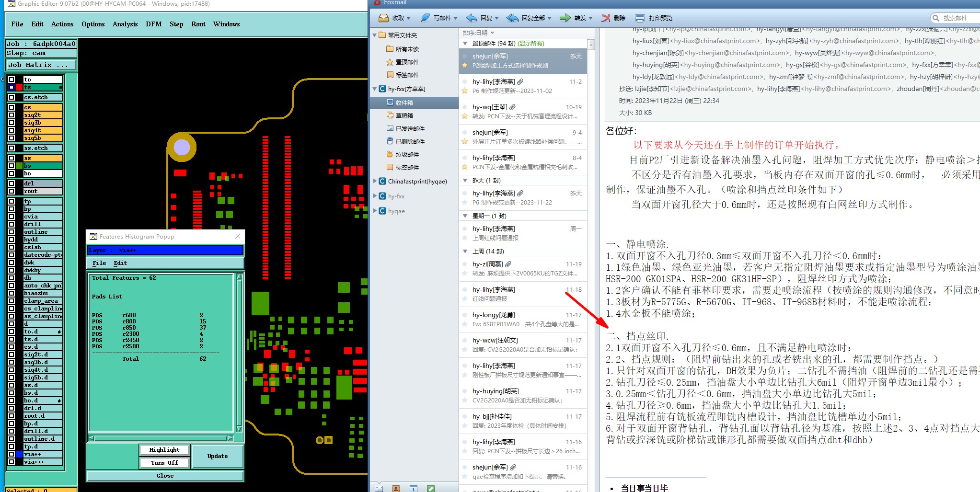Toggle the checkbox for layer outline
Screen dimensions: 980x492
click(x=12, y=232)
